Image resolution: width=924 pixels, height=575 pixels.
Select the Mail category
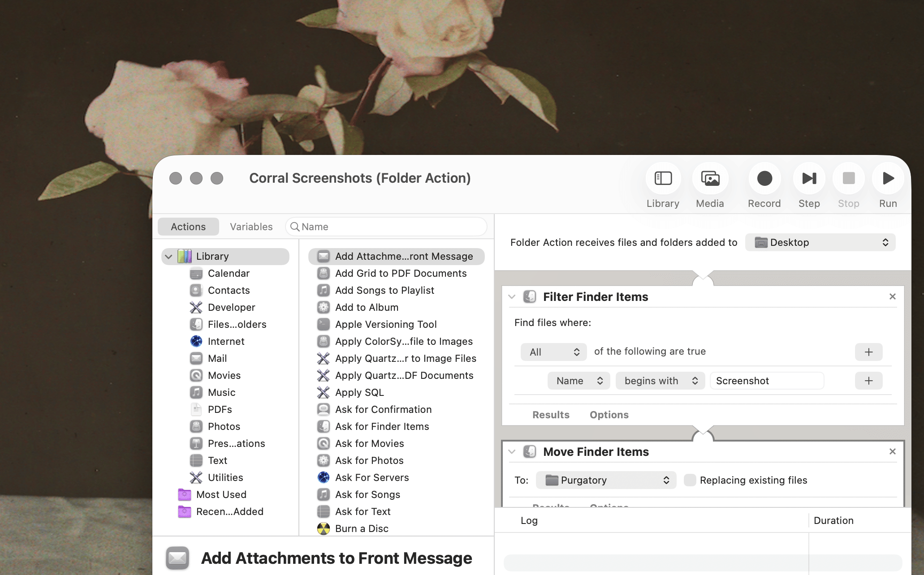pos(217,358)
